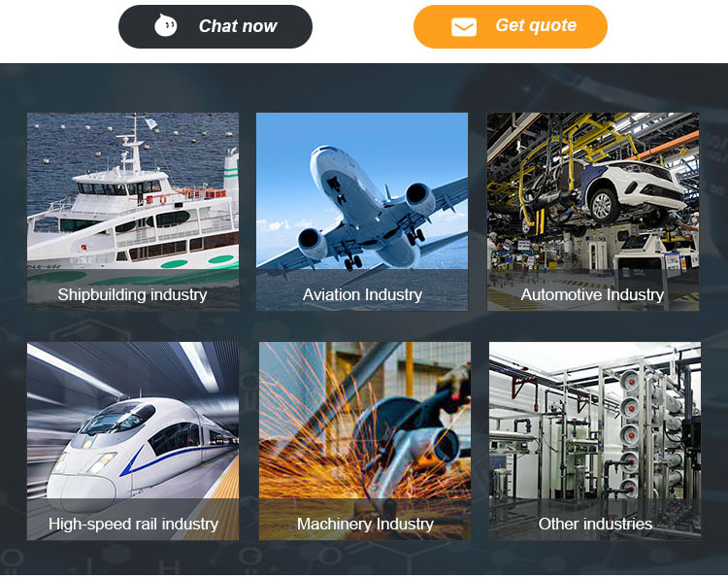
Task: Click the Chat now text label
Action: pyautogui.click(x=238, y=26)
